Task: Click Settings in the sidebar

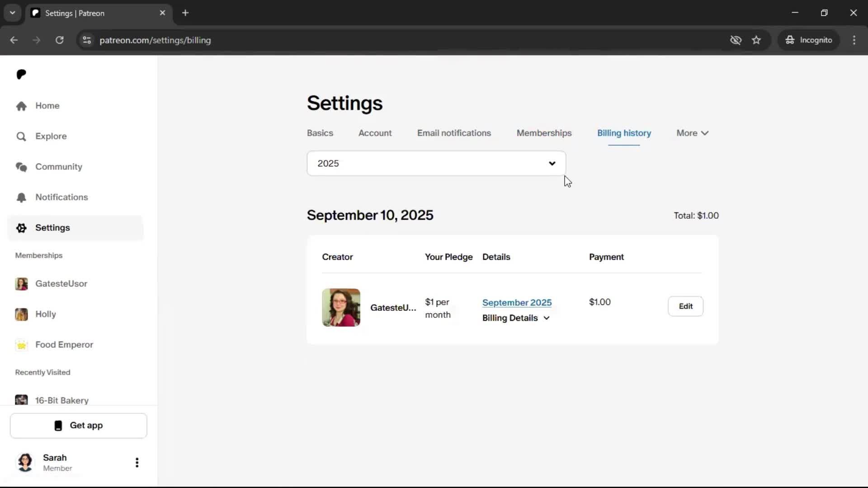Action: click(75, 228)
